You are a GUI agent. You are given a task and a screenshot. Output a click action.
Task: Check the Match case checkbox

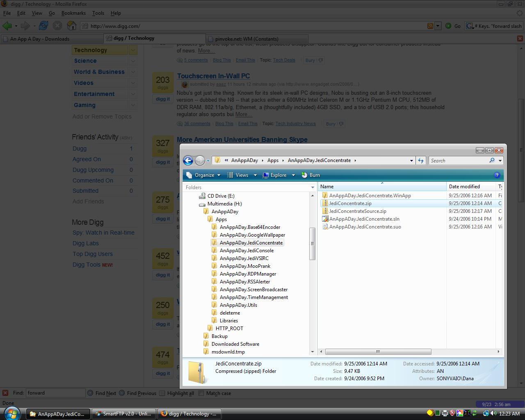click(201, 393)
